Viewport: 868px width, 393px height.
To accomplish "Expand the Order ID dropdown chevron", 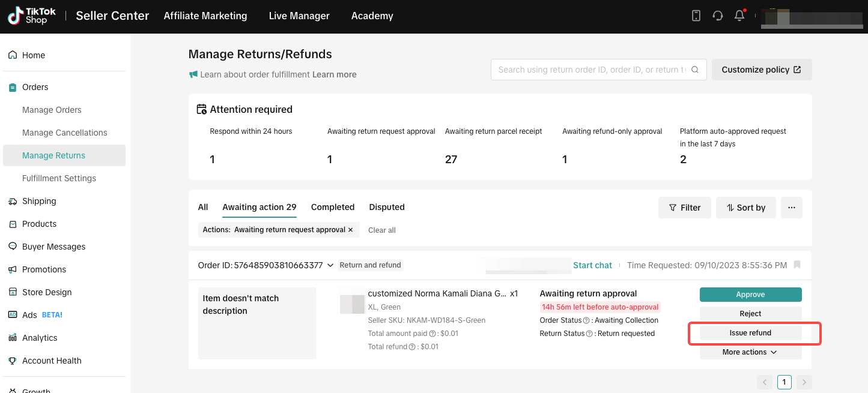I will click(x=330, y=265).
